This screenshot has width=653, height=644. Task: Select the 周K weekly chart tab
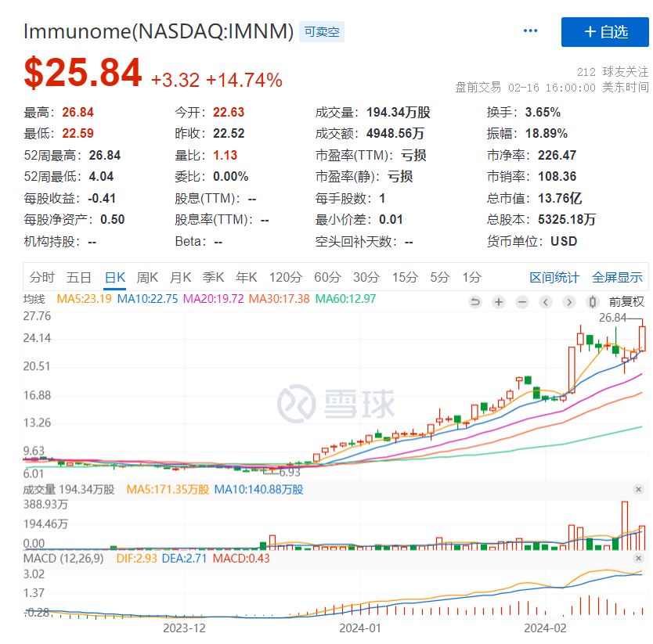tap(148, 277)
